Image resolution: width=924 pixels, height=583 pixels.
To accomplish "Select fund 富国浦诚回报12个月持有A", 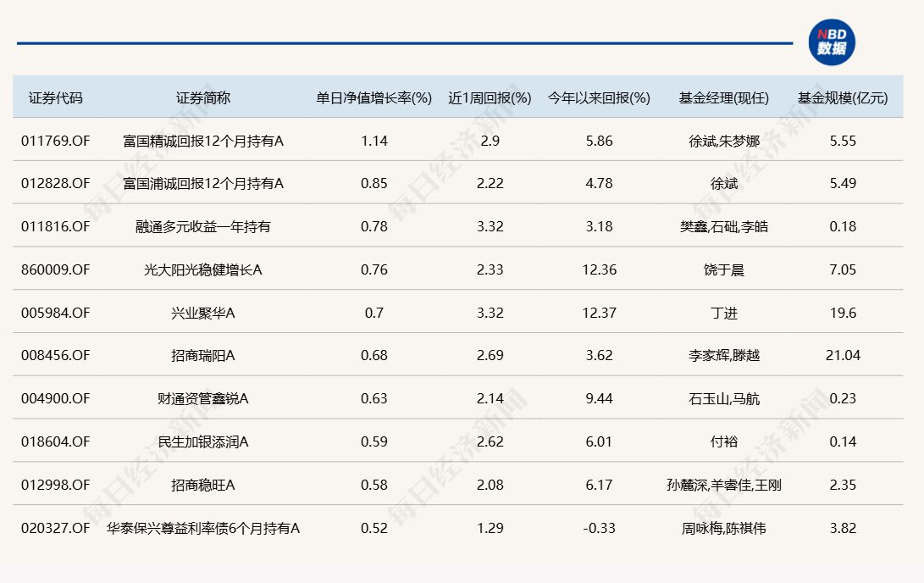I will (x=203, y=184).
